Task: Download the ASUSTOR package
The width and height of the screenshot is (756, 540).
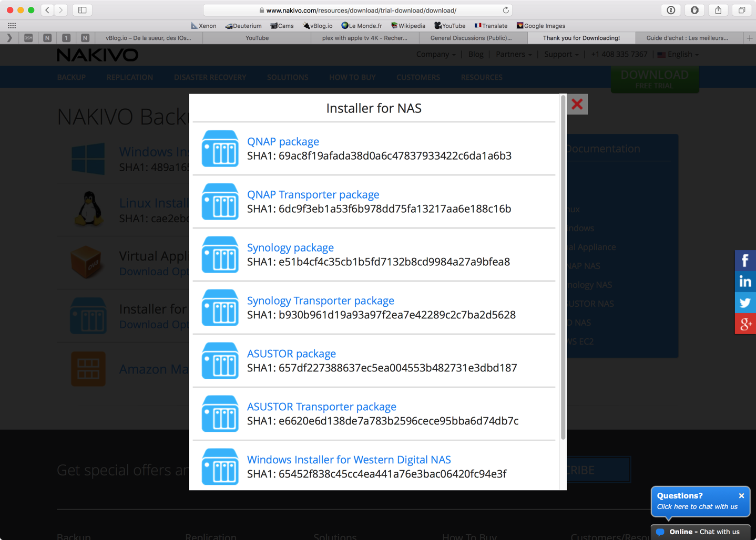Action: point(291,354)
